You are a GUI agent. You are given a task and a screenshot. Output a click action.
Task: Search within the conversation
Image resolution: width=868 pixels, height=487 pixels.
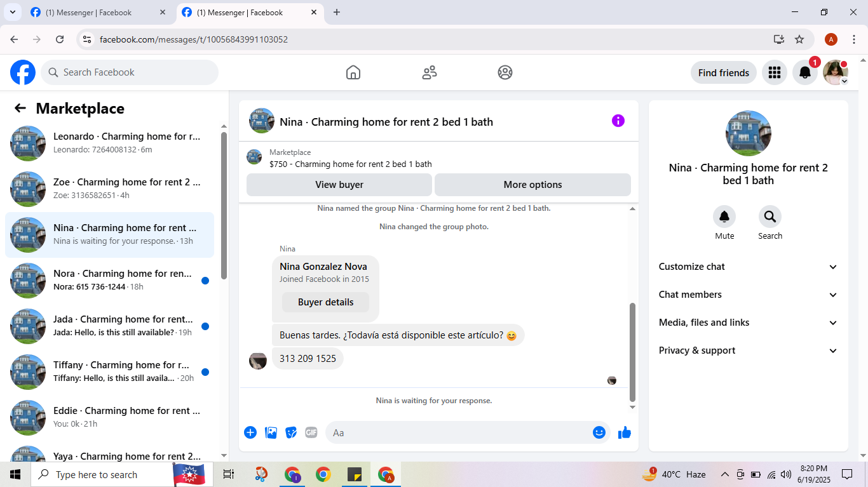770,217
